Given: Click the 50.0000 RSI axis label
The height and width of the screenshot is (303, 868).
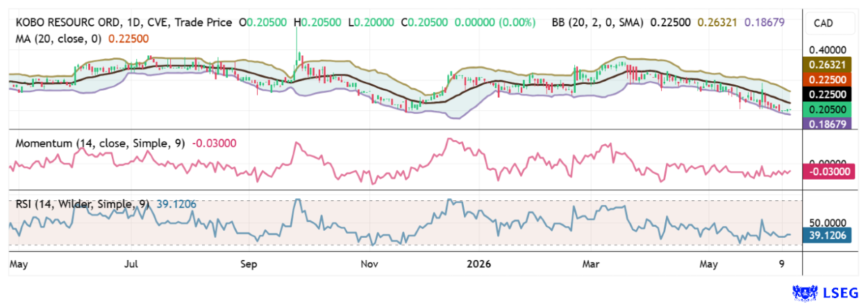Looking at the screenshot, I should click(x=829, y=223).
